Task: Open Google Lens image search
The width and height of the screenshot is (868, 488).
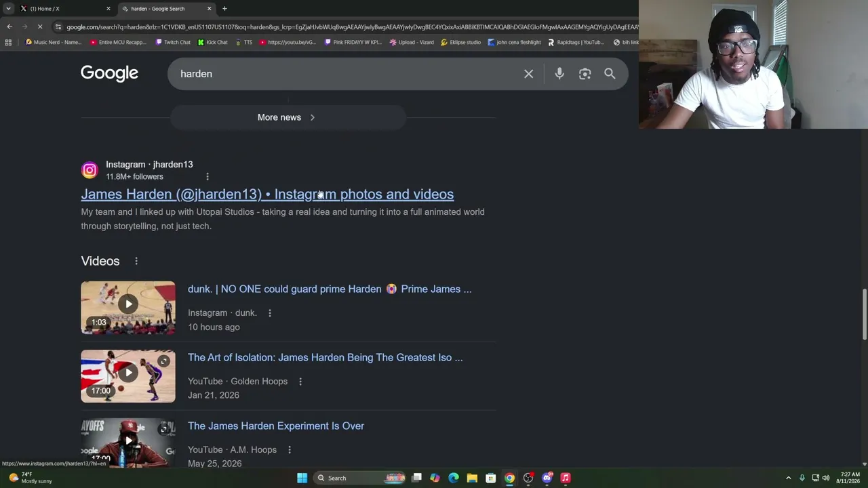Action: coord(585,74)
